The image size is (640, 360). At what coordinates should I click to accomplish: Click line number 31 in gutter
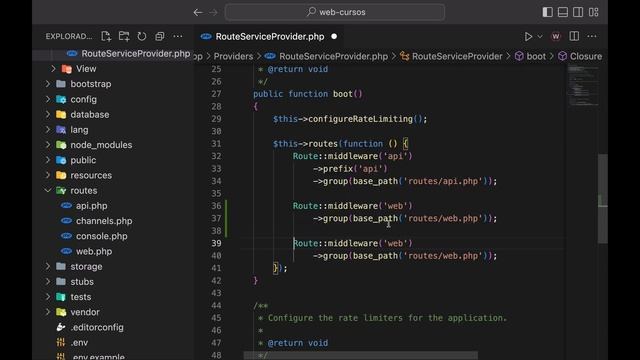click(x=216, y=144)
